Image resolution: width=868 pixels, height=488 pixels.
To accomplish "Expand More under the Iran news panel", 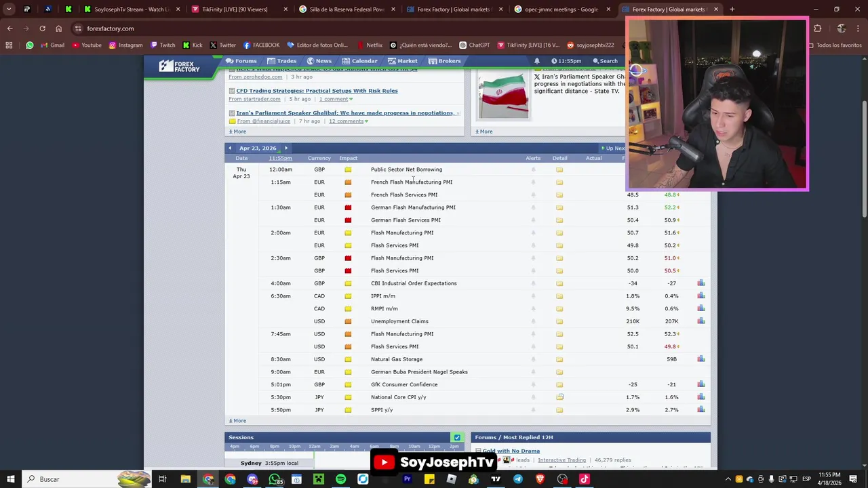I will pyautogui.click(x=484, y=131).
